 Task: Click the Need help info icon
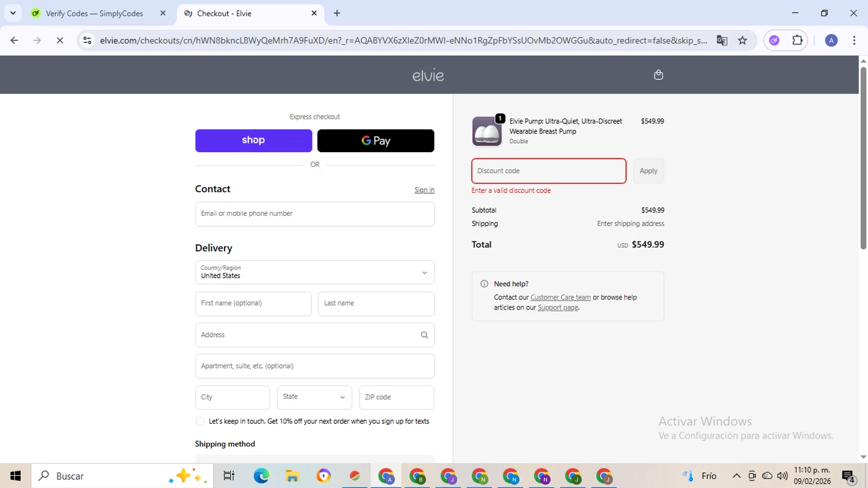click(x=484, y=284)
